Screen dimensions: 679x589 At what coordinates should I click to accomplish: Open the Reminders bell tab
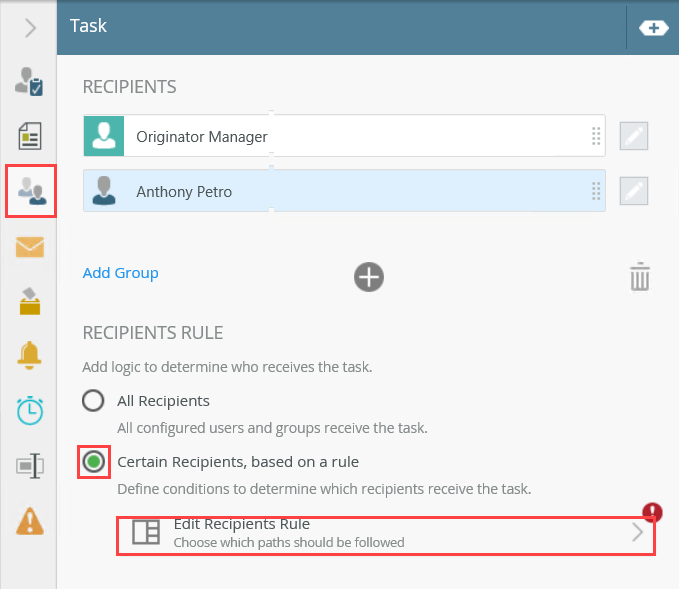[x=30, y=354]
